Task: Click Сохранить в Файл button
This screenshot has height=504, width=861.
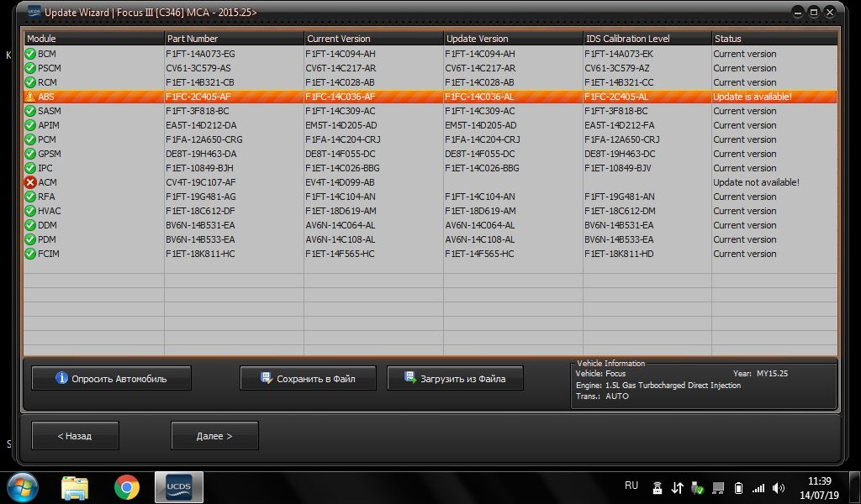Action: click(x=308, y=378)
